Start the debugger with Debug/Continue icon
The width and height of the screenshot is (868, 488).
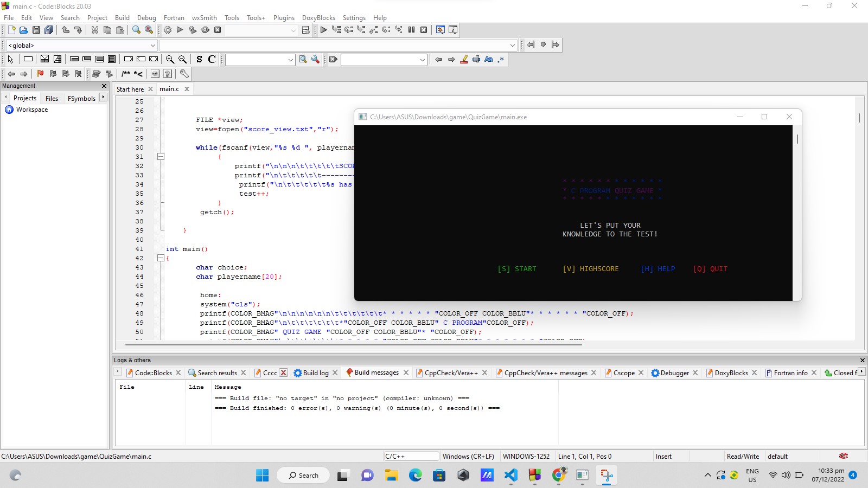[323, 30]
